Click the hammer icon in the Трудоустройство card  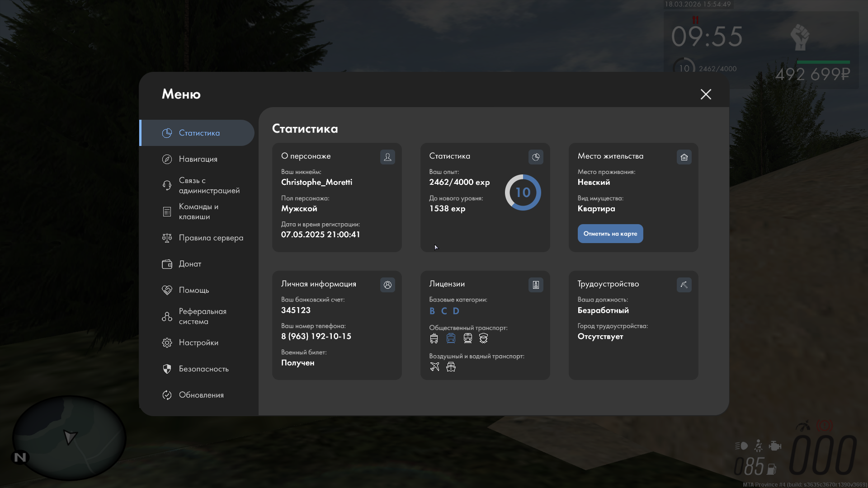click(684, 285)
